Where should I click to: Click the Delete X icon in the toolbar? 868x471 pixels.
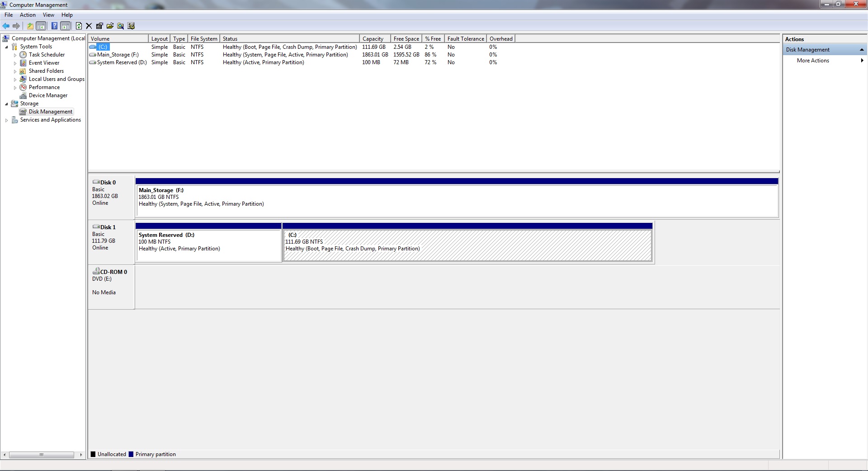(89, 26)
